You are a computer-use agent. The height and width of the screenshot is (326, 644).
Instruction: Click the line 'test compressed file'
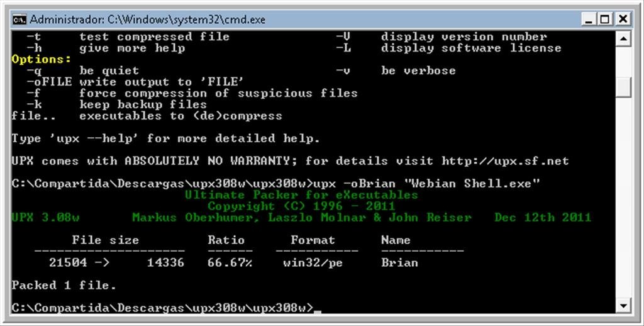pos(155,37)
